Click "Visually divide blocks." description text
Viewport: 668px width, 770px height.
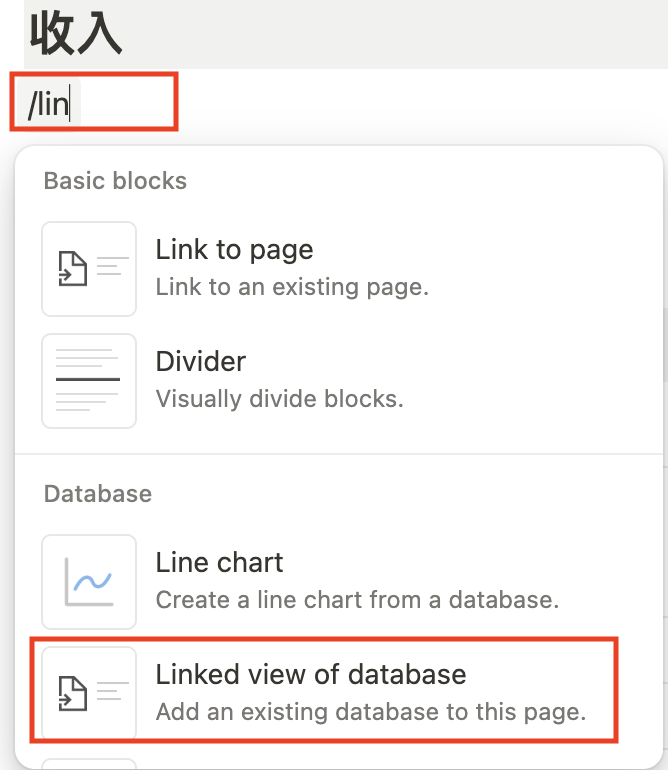(279, 399)
